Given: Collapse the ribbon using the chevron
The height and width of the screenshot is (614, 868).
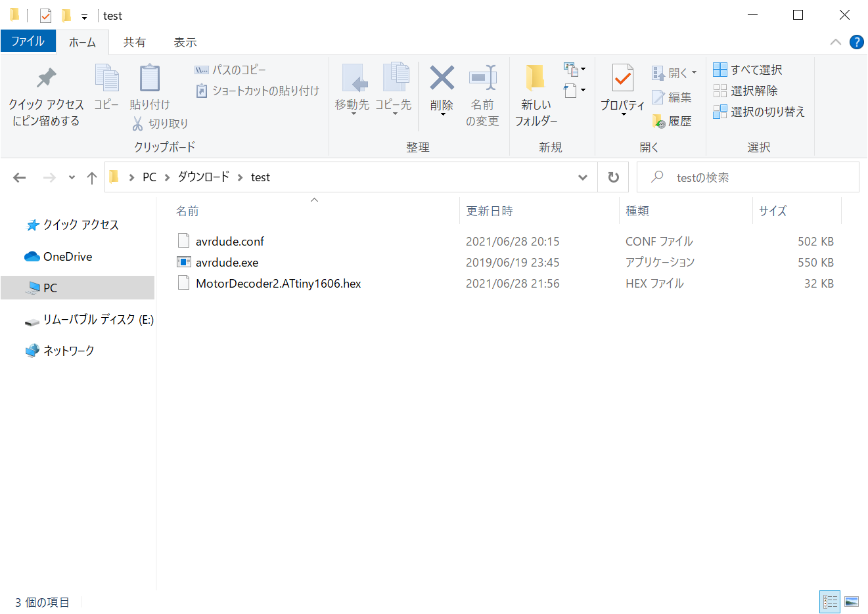Looking at the screenshot, I should coord(835,42).
